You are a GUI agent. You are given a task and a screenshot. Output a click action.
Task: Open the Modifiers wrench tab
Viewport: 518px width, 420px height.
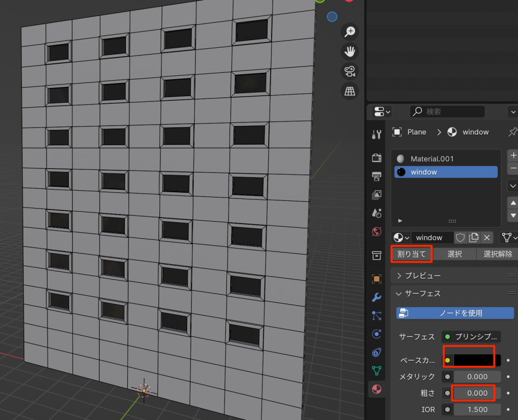376,297
